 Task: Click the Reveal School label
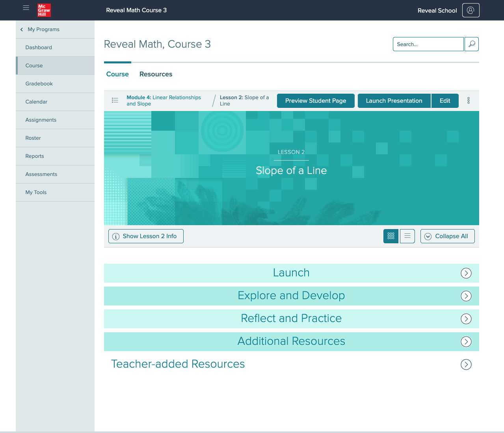[x=437, y=11]
